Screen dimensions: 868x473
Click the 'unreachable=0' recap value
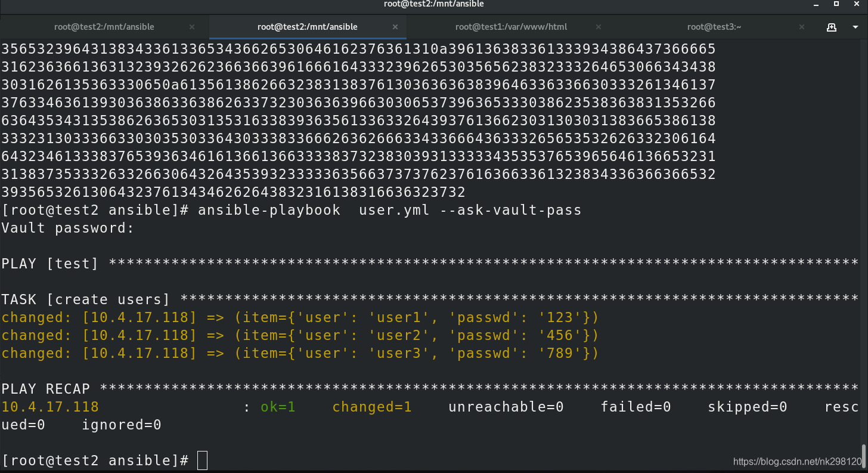pyautogui.click(x=506, y=407)
